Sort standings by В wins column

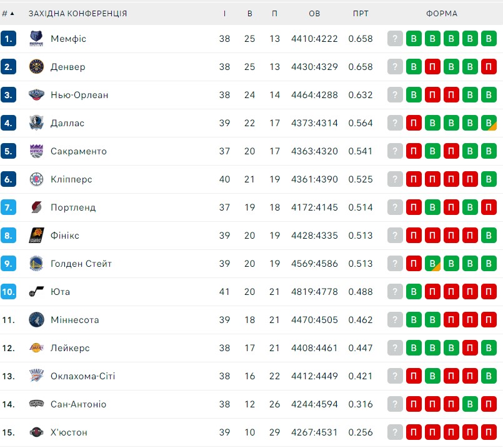click(249, 14)
